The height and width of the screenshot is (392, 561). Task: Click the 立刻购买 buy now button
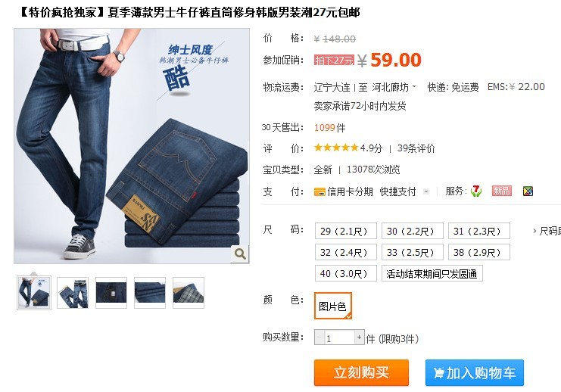point(361,372)
